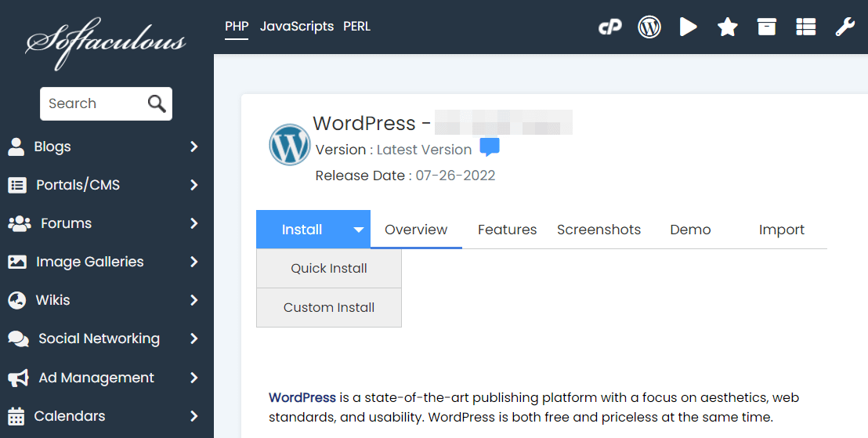Select the JavaScripts category link
This screenshot has height=438, width=868.
pyautogui.click(x=296, y=26)
